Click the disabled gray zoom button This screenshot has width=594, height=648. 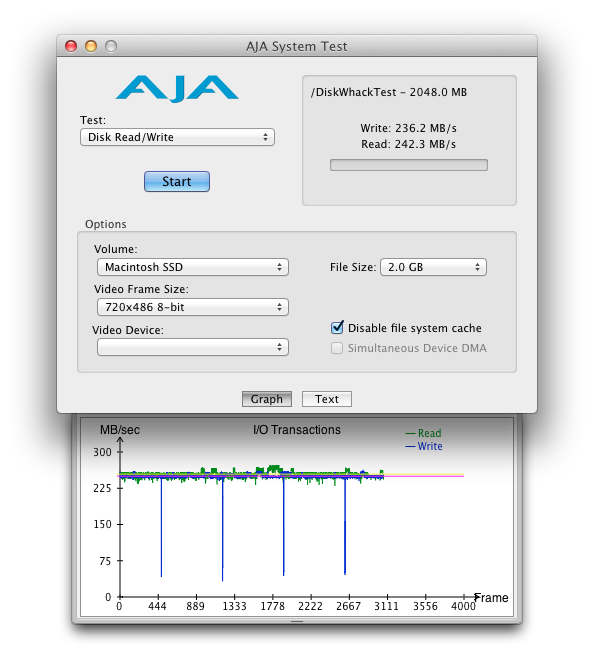(111, 46)
